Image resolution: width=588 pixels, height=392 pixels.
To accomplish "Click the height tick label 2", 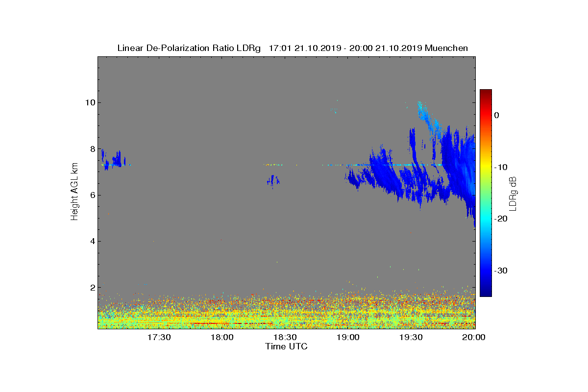I will pos(92,287).
